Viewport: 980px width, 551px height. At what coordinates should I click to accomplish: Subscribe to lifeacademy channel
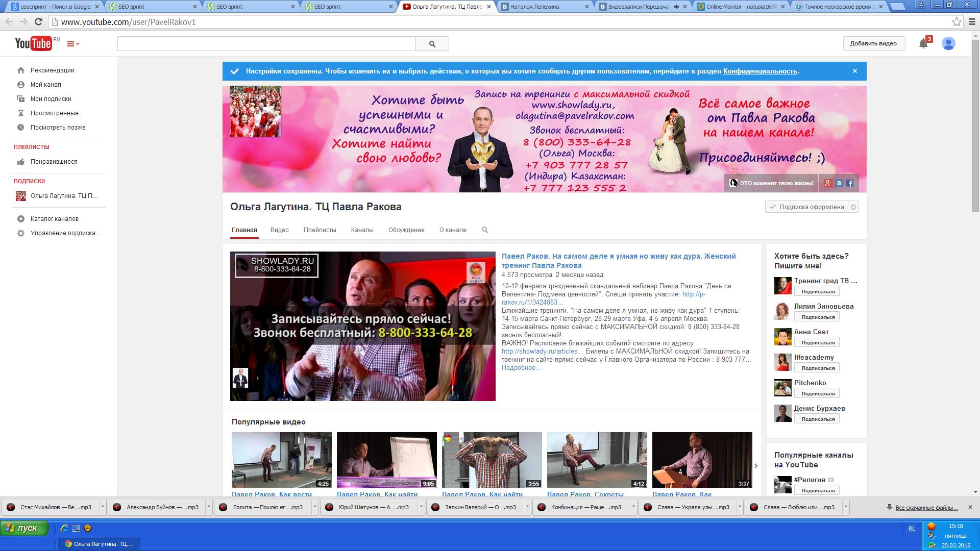pos(818,368)
